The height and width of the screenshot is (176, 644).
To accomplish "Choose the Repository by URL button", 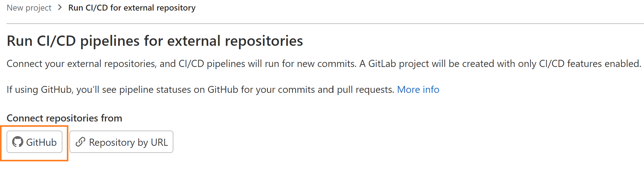I will tap(121, 142).
